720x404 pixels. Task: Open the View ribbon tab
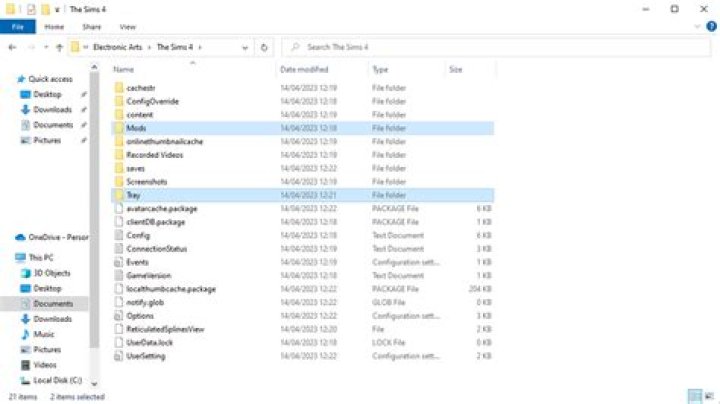(x=127, y=27)
